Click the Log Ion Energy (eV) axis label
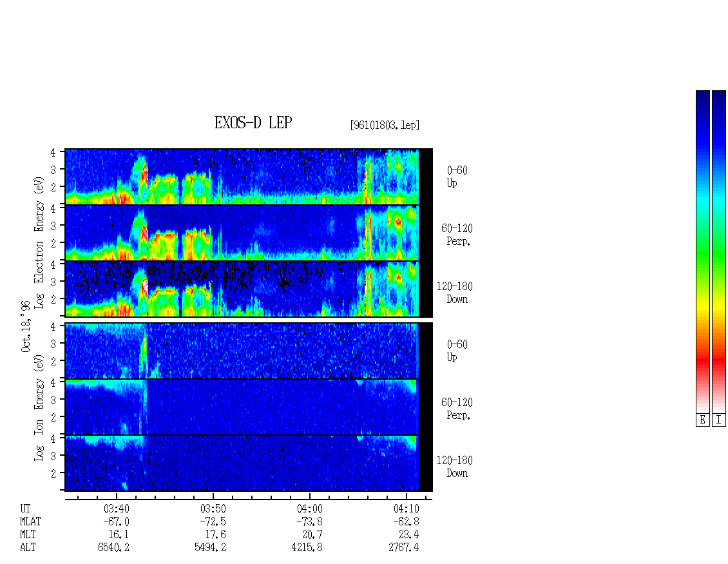The height and width of the screenshot is (564, 728). pyautogui.click(x=39, y=408)
